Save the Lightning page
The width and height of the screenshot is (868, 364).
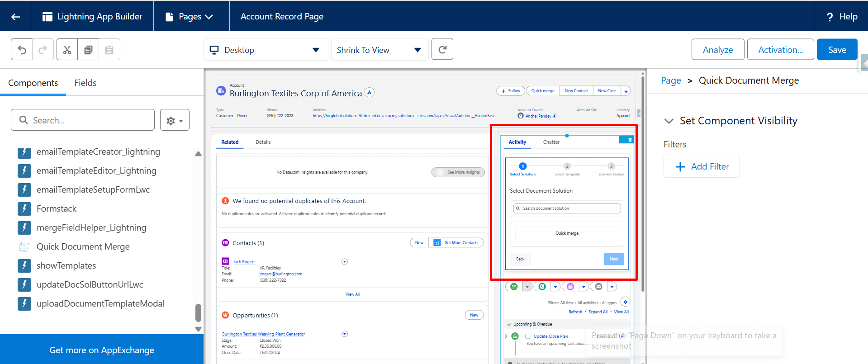837,50
